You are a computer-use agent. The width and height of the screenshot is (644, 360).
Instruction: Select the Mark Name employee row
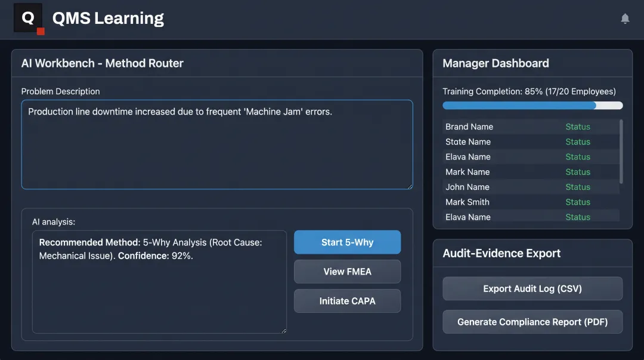pyautogui.click(x=531, y=172)
